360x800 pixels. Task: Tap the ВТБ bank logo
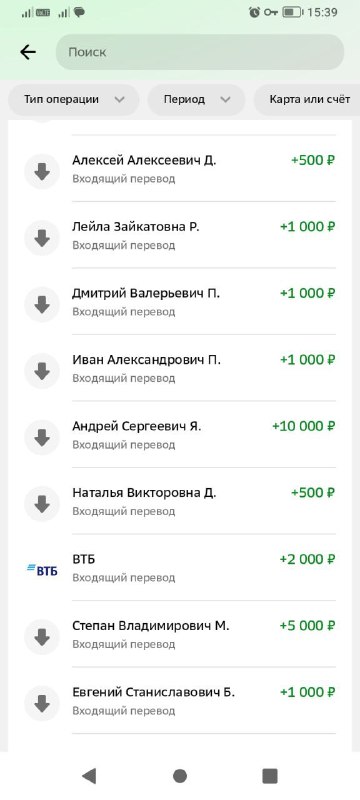click(42, 570)
